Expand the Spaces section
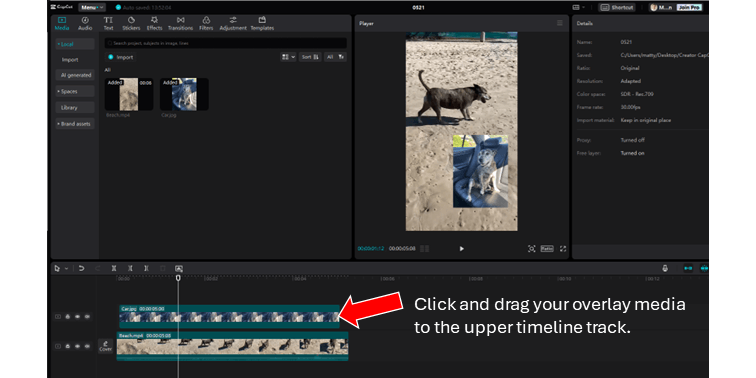 [75, 91]
